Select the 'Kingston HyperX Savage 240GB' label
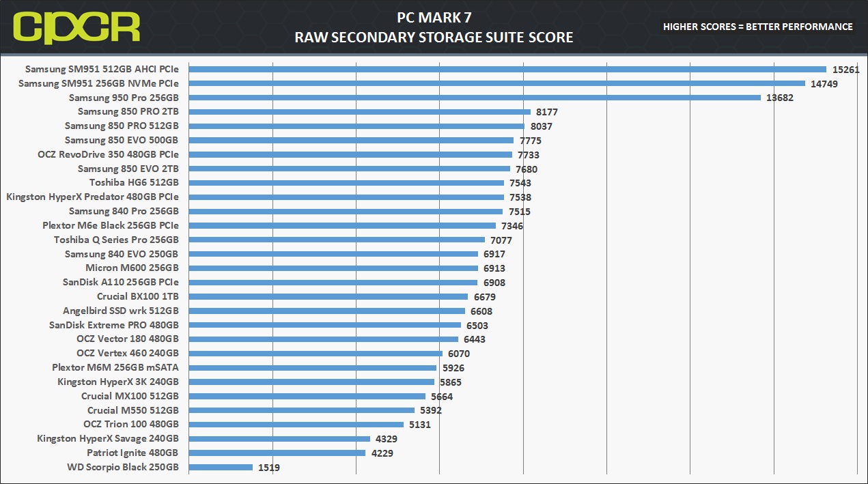Image resolution: width=868 pixels, height=484 pixels. [x=108, y=438]
